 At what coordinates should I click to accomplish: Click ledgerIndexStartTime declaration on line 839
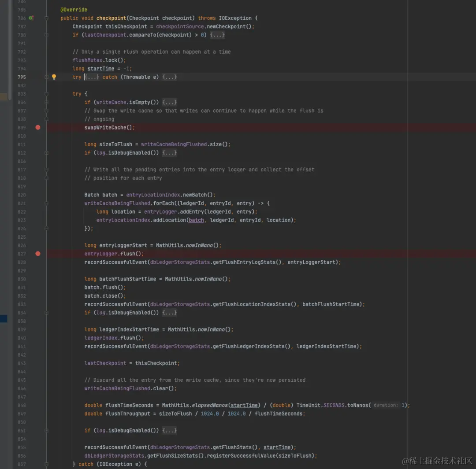pyautogui.click(x=129, y=329)
